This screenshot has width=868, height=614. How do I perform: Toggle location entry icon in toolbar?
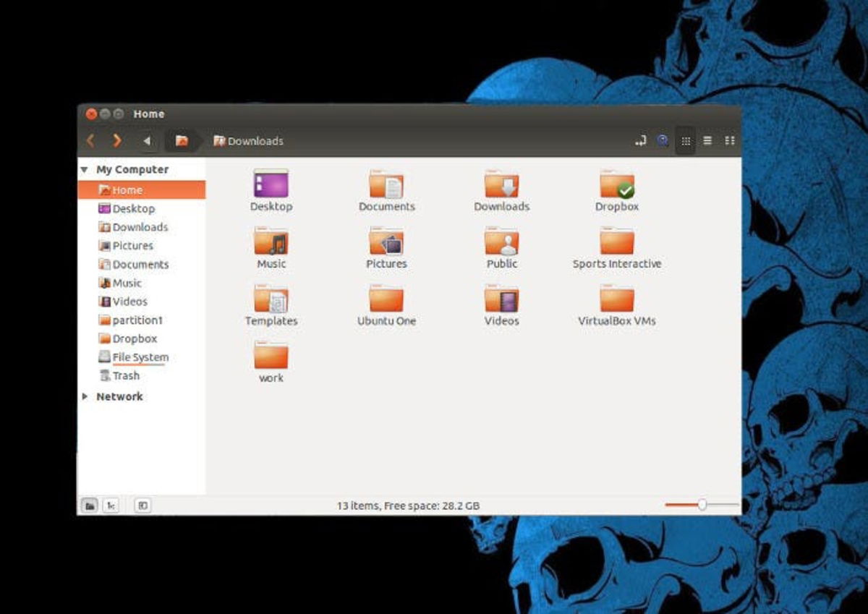(x=640, y=141)
